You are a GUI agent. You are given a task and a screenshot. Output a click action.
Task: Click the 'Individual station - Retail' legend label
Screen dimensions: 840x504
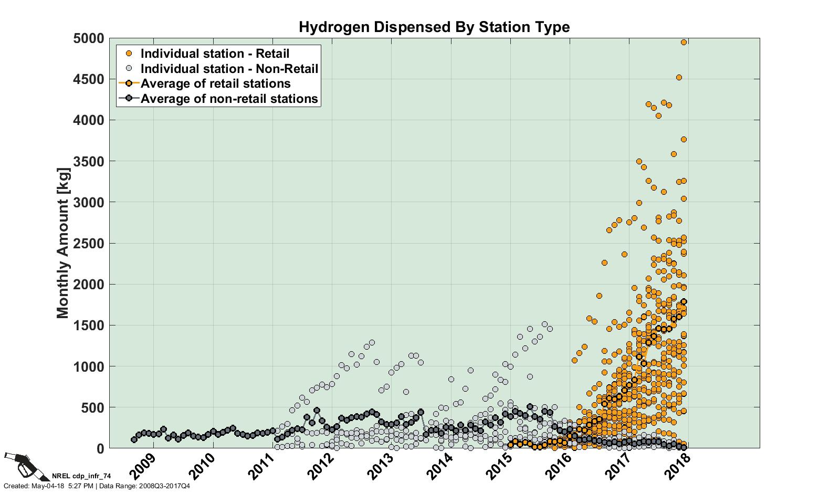pyautogui.click(x=215, y=54)
